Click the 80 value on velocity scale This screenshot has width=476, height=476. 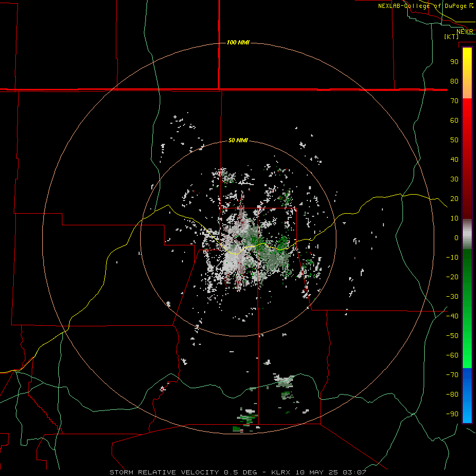tap(454, 81)
